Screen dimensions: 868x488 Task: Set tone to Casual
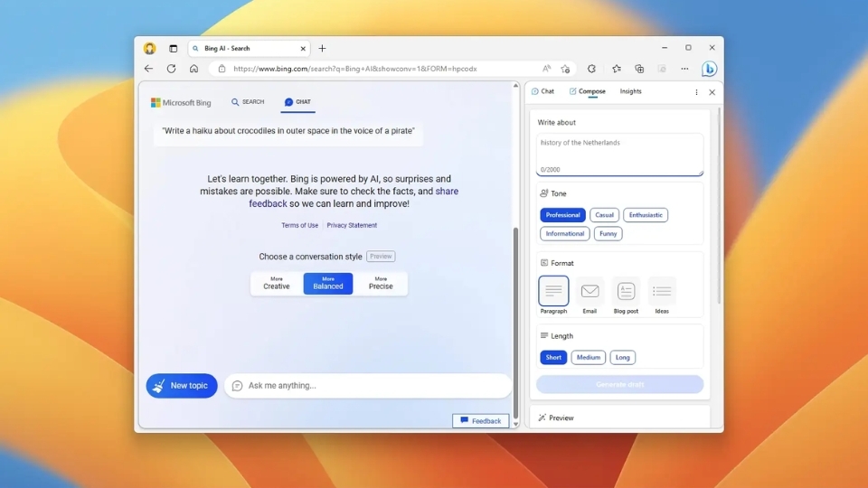click(x=604, y=215)
